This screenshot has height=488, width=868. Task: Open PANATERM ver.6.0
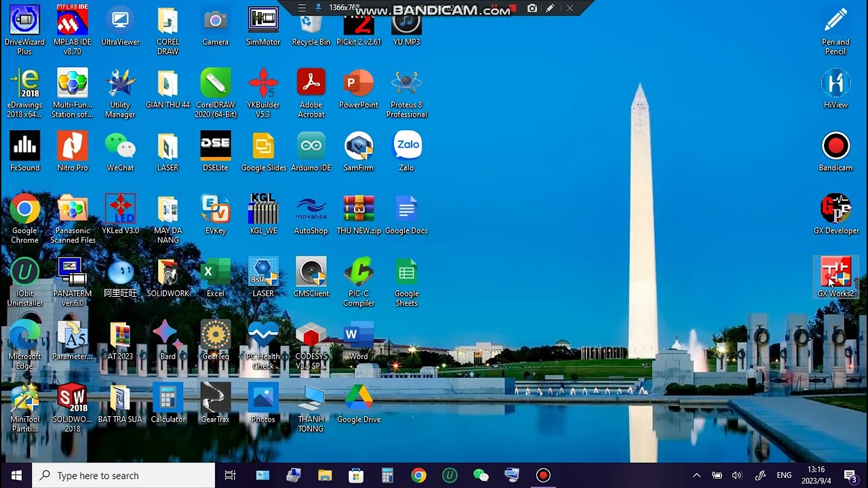[x=73, y=283]
